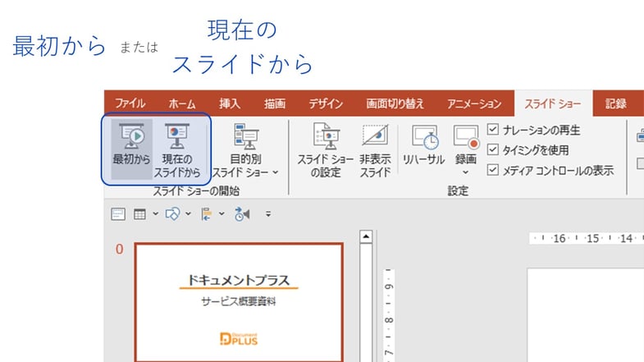This screenshot has width=644, height=362.
Task: Switch to the 画面切り替え tab
Action: coord(395,103)
